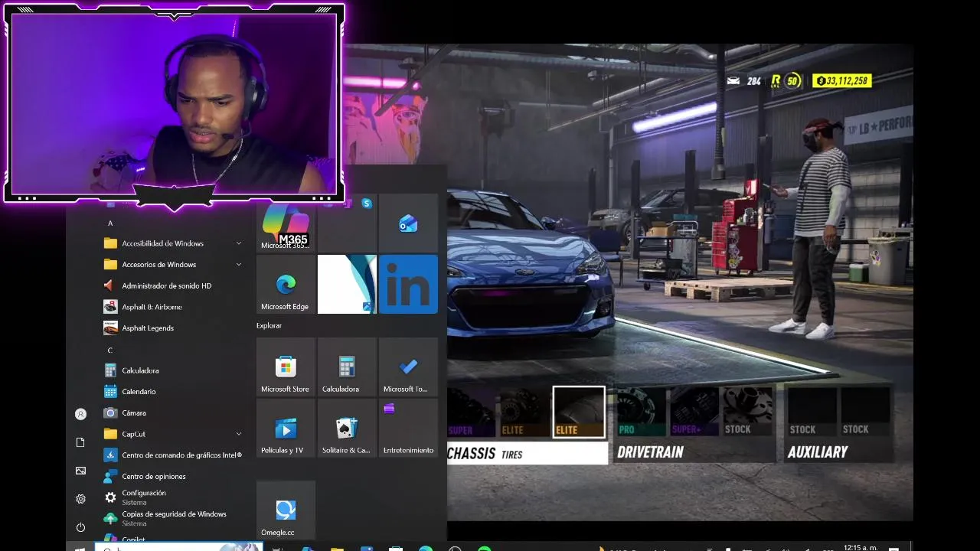
Task: Open the white and blue shortcut tile
Action: click(347, 285)
